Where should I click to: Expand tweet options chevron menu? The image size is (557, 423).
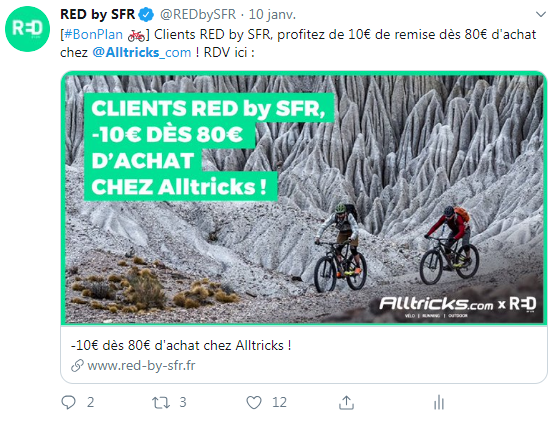[x=541, y=15]
